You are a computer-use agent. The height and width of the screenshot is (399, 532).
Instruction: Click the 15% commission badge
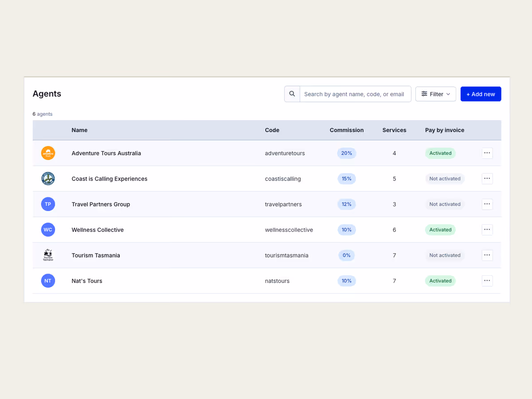click(347, 179)
